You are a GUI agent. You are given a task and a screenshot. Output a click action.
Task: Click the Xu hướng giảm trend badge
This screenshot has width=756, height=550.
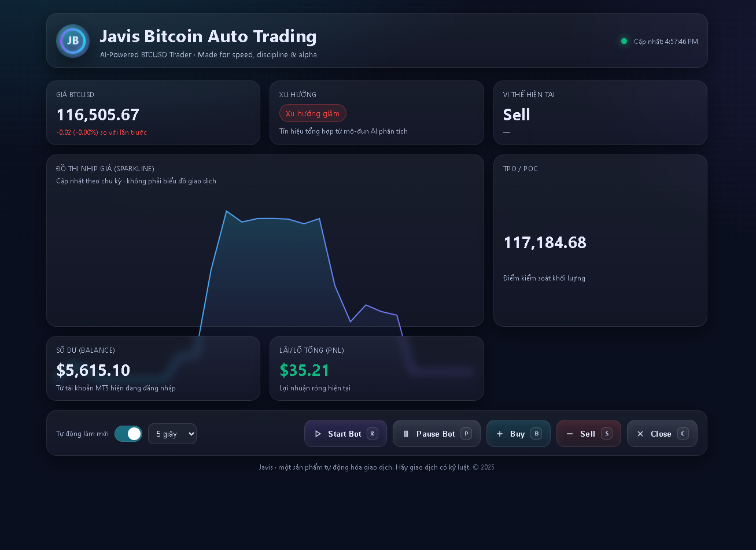pyautogui.click(x=313, y=113)
